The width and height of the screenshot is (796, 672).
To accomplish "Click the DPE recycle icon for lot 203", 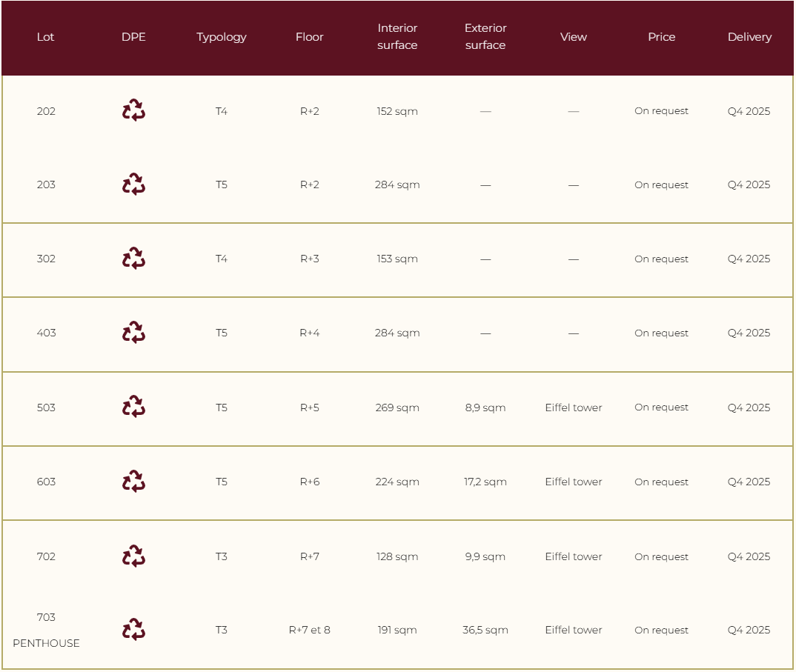I will (133, 184).
